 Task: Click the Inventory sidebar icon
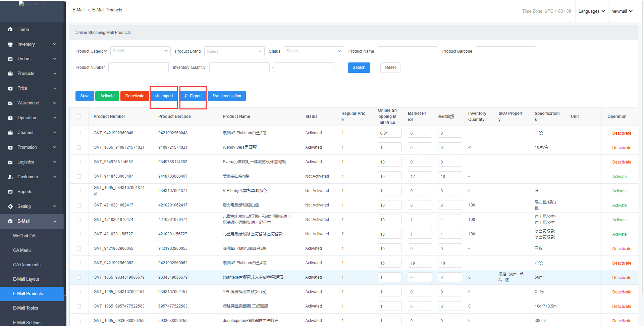pos(10,44)
